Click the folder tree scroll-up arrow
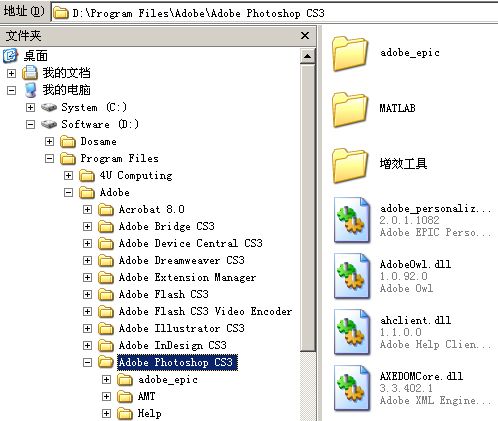 click(x=307, y=57)
